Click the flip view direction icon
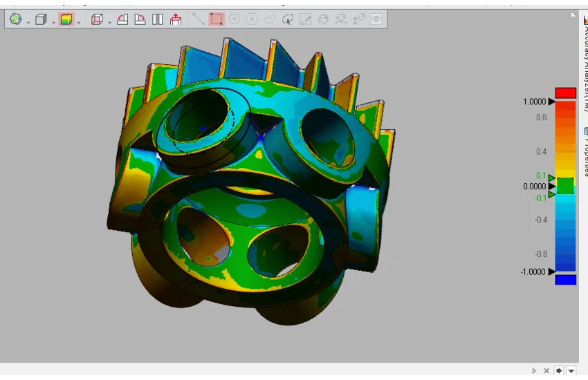 point(158,19)
